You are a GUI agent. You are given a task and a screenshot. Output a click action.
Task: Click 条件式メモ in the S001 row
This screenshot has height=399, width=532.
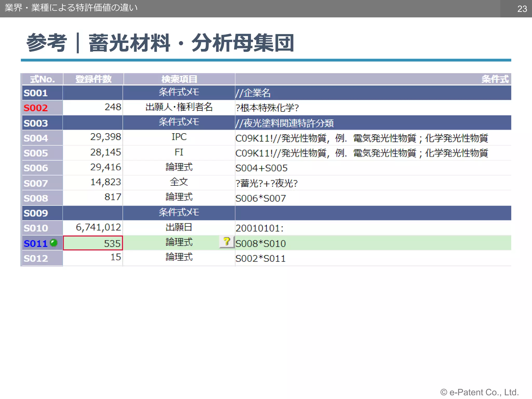179,92
